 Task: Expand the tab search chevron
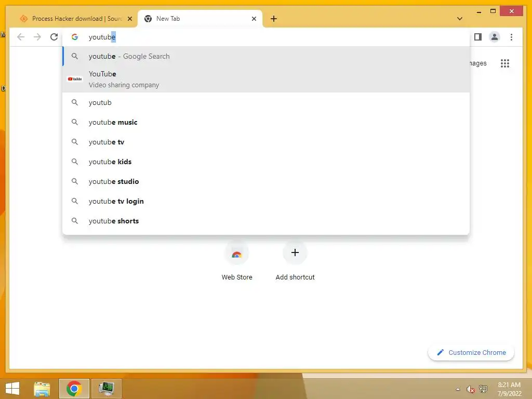pyautogui.click(x=460, y=19)
